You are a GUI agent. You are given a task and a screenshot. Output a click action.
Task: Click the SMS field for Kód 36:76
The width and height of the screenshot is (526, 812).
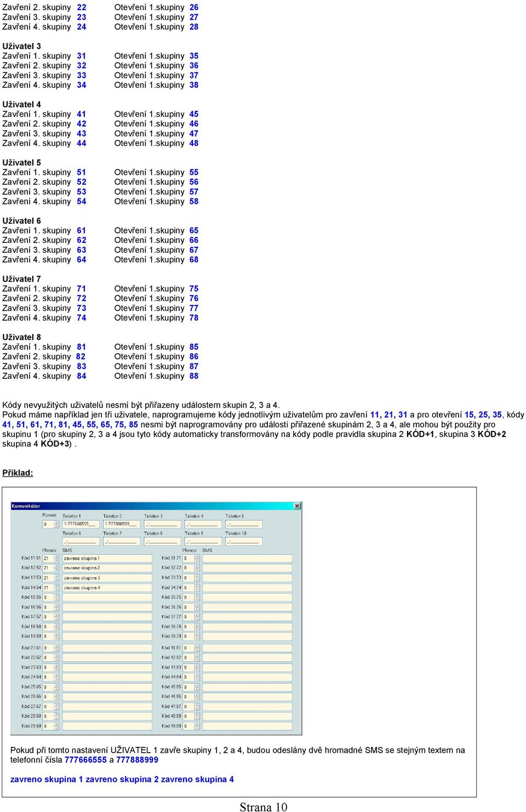click(248, 607)
